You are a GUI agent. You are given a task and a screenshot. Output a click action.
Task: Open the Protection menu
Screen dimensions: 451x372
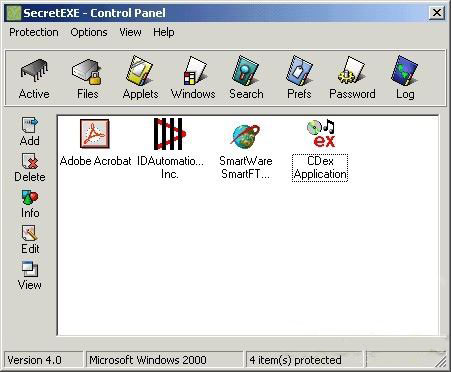click(x=34, y=32)
